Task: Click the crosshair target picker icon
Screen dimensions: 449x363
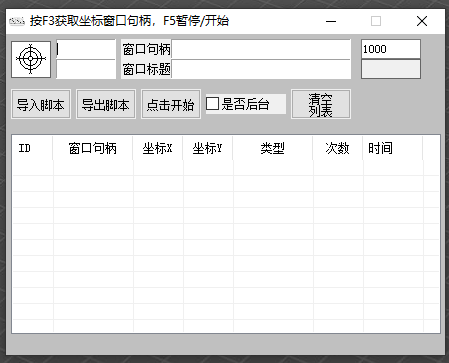Action: [31, 59]
